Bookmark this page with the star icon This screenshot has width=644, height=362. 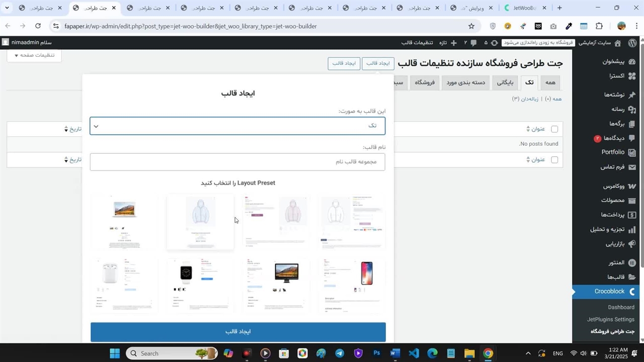471,26
